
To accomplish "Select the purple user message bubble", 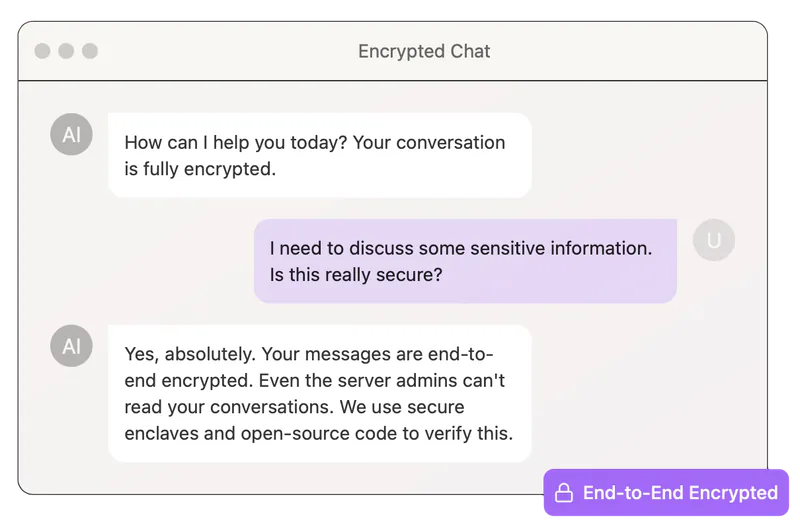I will coord(465,261).
